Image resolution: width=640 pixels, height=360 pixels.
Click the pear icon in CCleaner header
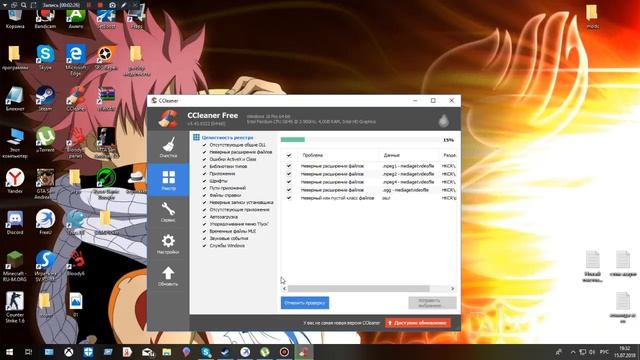click(x=444, y=120)
